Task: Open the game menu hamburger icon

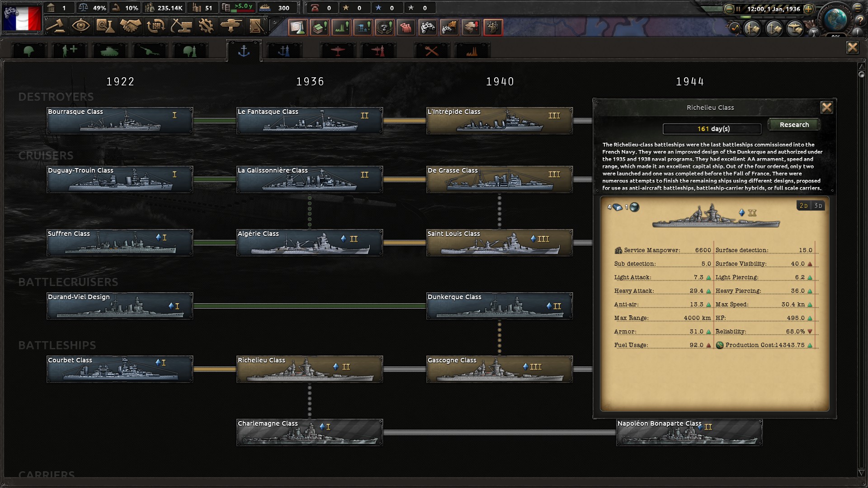Action: point(857,8)
